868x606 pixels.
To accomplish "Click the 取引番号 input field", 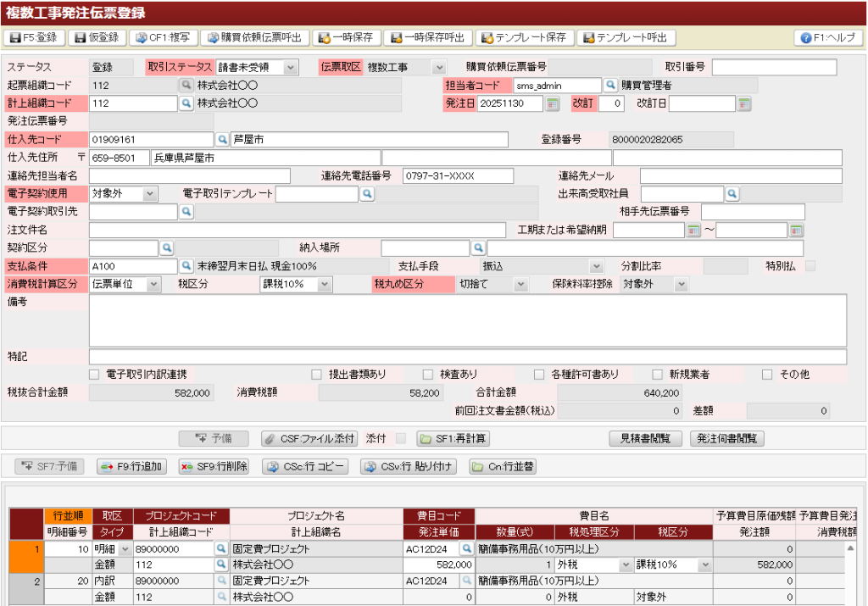I will click(x=774, y=68).
